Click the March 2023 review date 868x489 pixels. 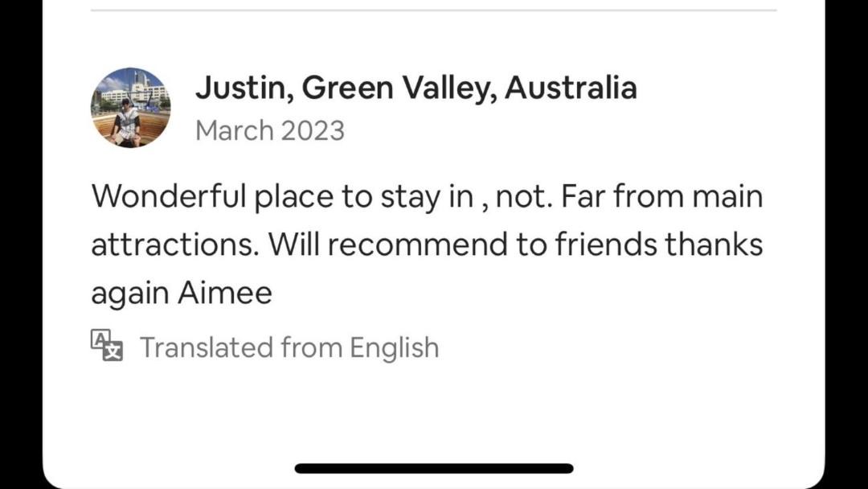pos(270,130)
